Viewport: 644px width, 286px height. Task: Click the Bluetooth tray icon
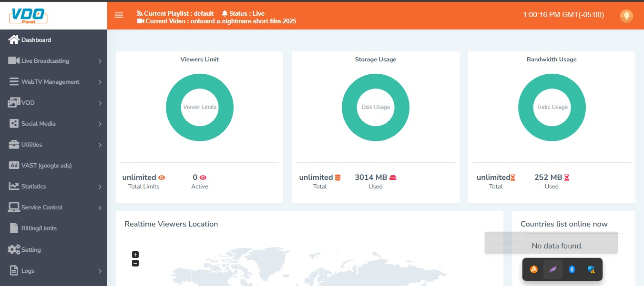(x=572, y=270)
